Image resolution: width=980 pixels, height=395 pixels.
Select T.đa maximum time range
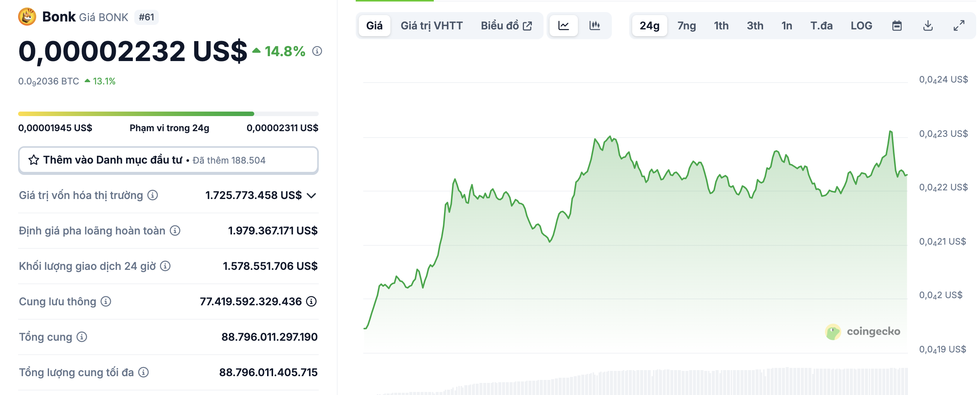pyautogui.click(x=821, y=26)
